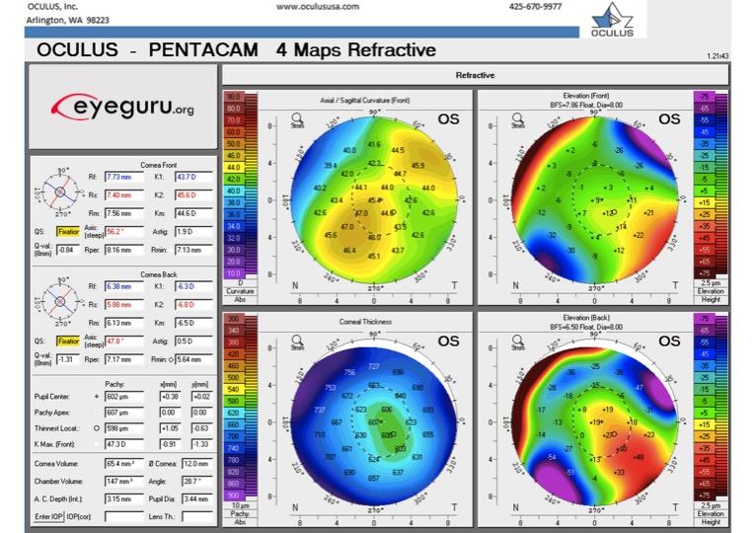
Task: Click the Cornea Front Rf 7.73 mm field
Action: pyautogui.click(x=124, y=177)
